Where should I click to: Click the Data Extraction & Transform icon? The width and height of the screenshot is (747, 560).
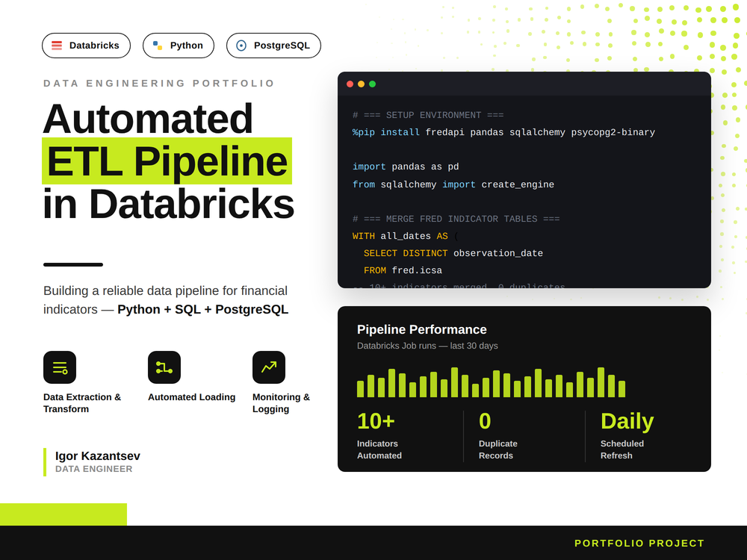tap(60, 367)
